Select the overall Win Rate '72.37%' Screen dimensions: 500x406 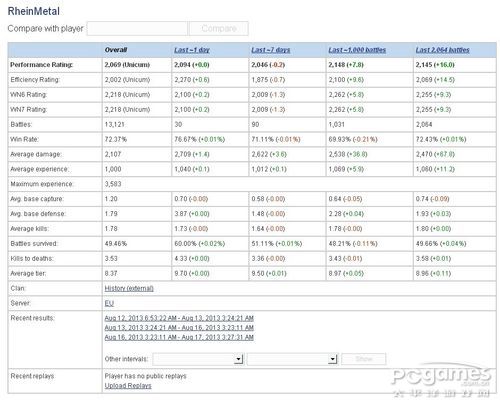click(x=116, y=139)
